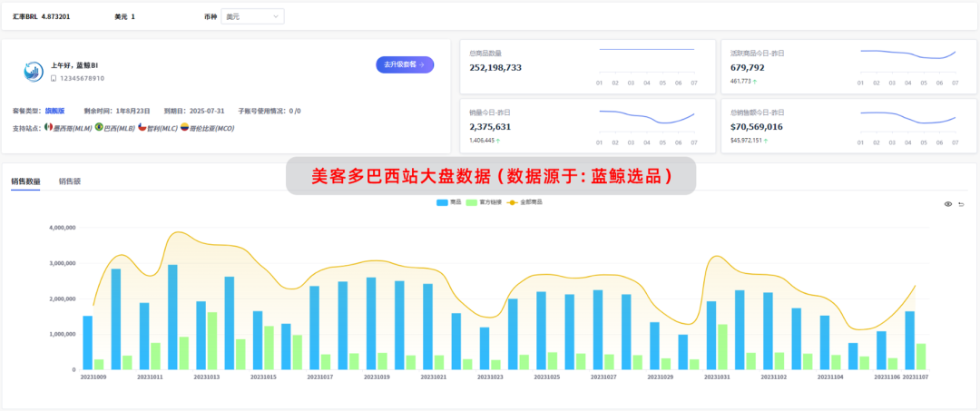Click the 20231023 x-axis label
Image resolution: width=980 pixels, height=411 pixels.
492,377
